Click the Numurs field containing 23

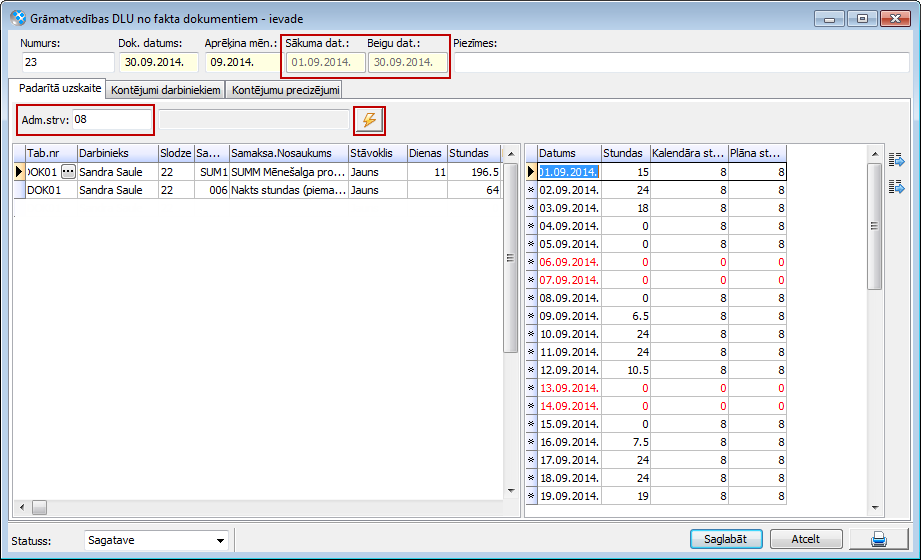(66, 62)
